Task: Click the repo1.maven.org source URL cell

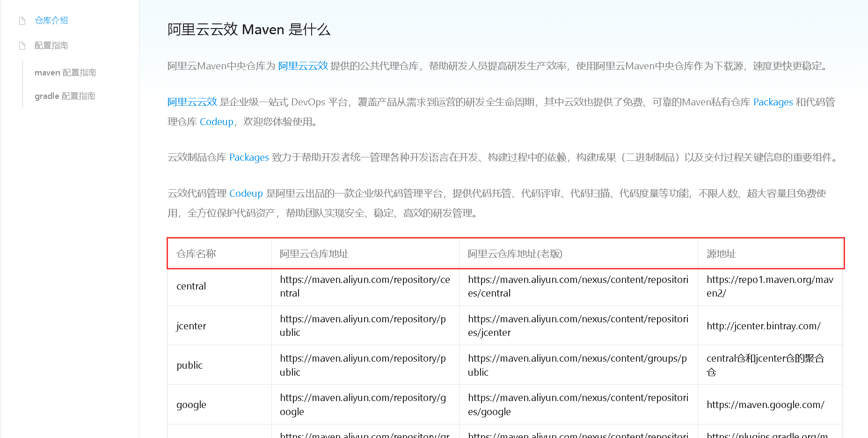Action: coord(770,286)
